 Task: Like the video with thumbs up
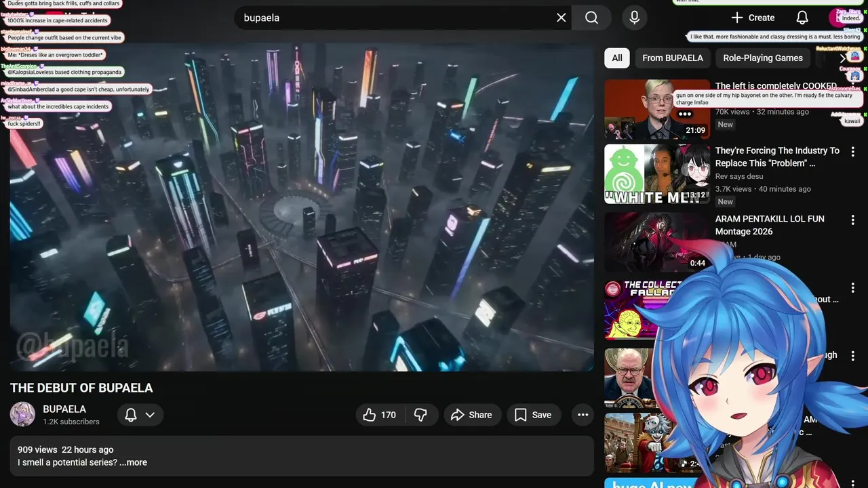380,415
